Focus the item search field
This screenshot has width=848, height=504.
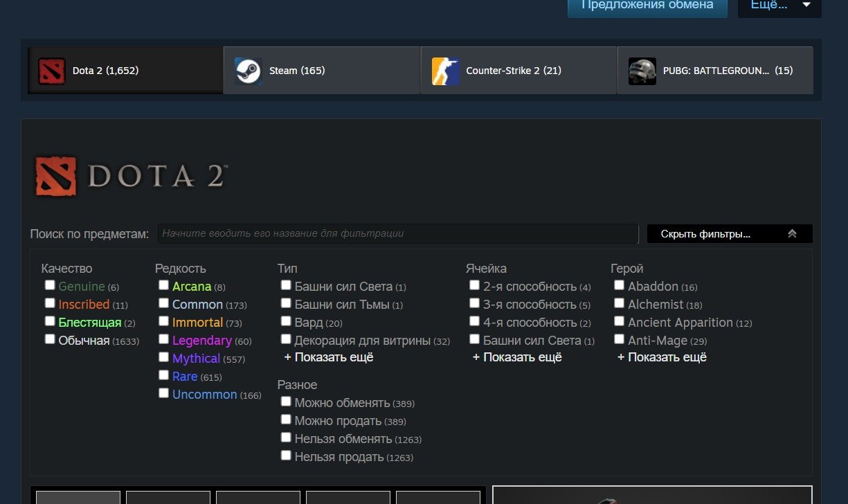click(397, 234)
